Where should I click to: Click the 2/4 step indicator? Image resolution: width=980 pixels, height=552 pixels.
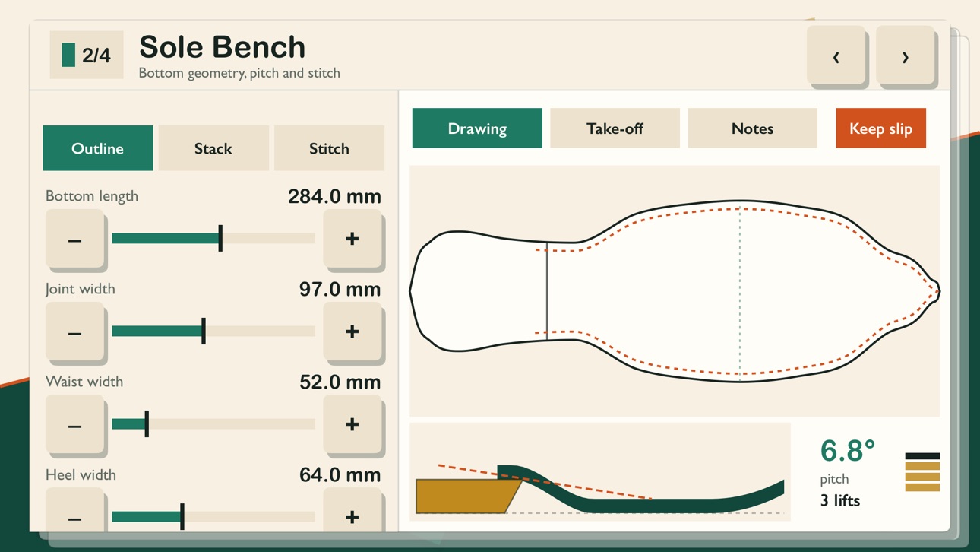(x=87, y=56)
